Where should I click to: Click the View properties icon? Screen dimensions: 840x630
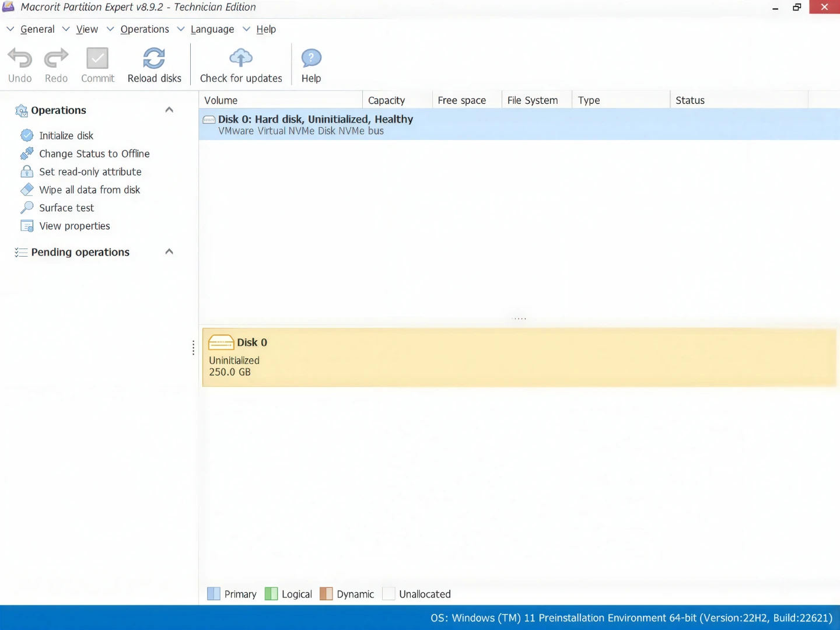coord(27,226)
